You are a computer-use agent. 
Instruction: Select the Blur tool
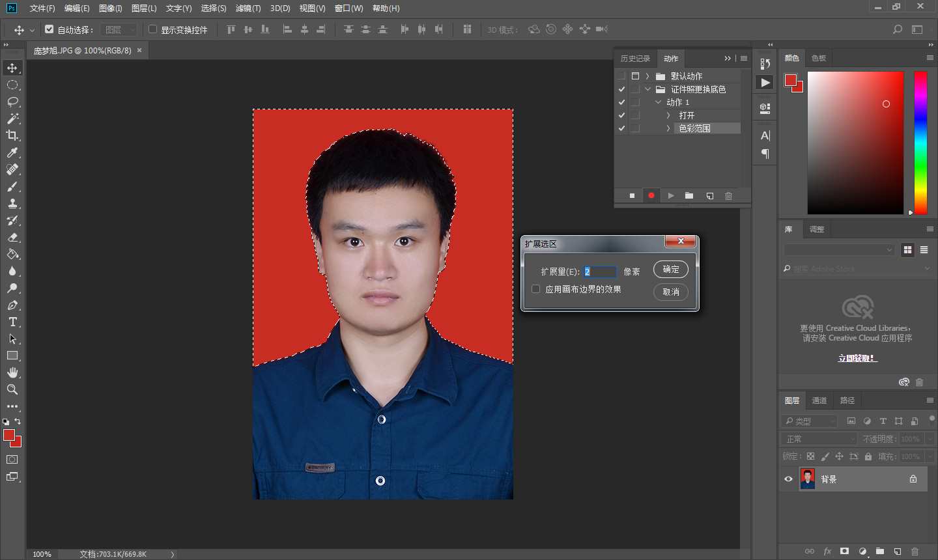click(x=12, y=271)
